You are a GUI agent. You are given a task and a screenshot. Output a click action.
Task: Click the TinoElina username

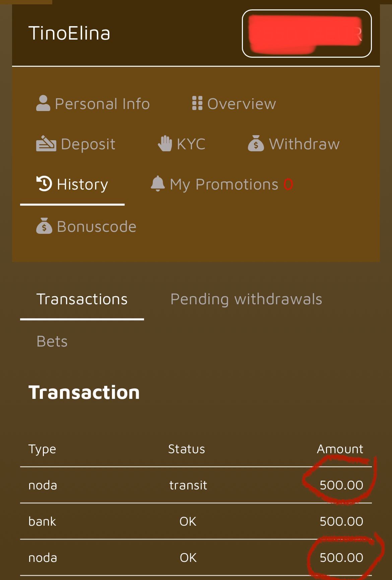pos(69,33)
